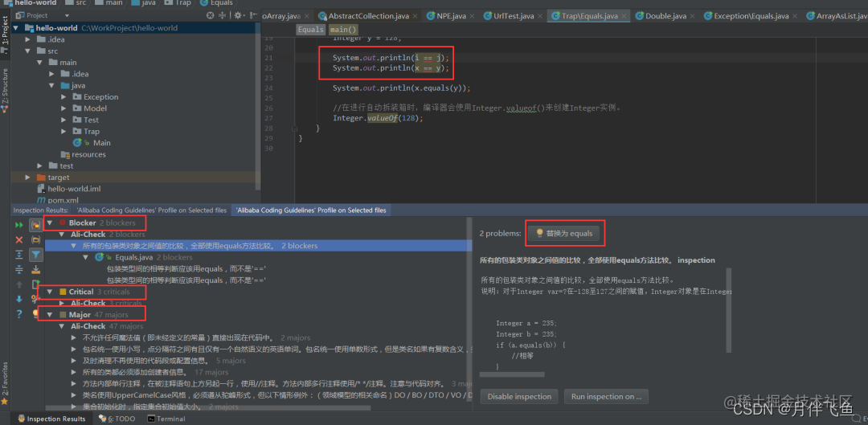Click Collapse All icon in inspection toolbar

click(18, 269)
